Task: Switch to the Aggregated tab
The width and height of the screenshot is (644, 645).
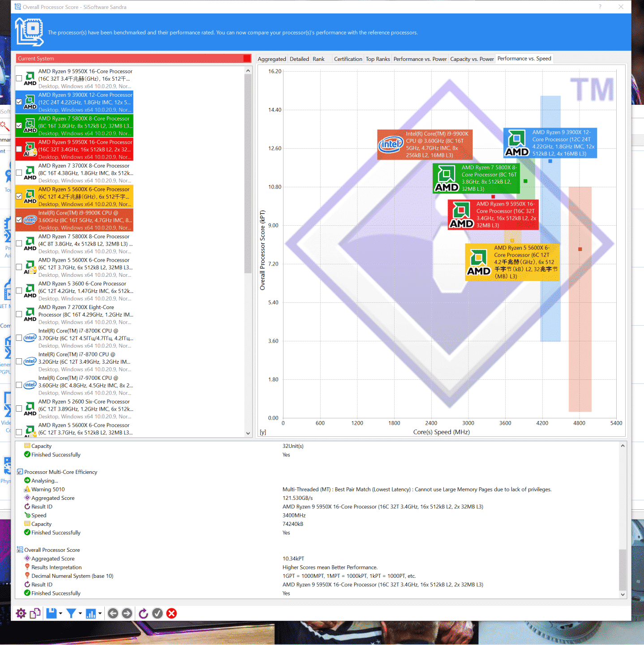Action: click(272, 59)
